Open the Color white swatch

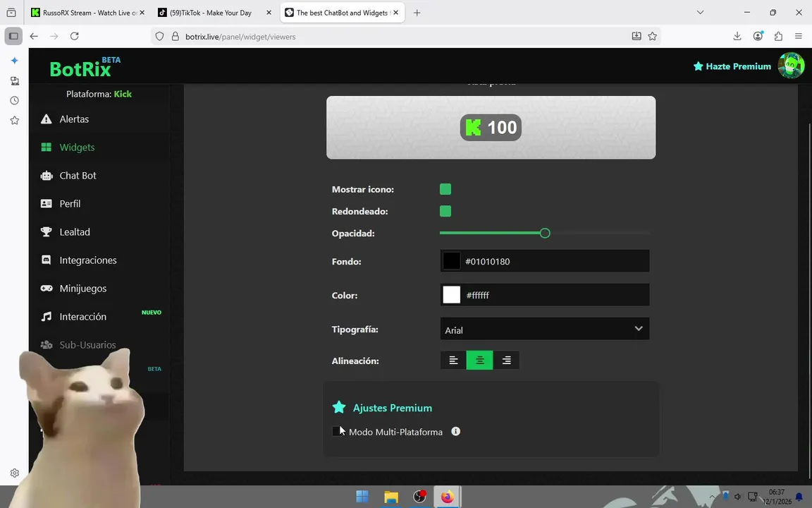[x=451, y=295]
